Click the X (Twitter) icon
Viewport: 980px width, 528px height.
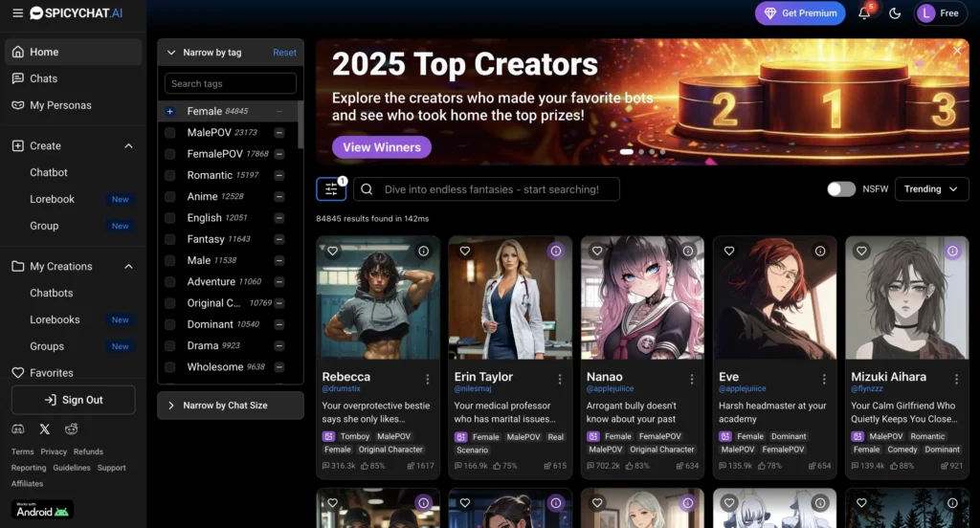(x=45, y=429)
